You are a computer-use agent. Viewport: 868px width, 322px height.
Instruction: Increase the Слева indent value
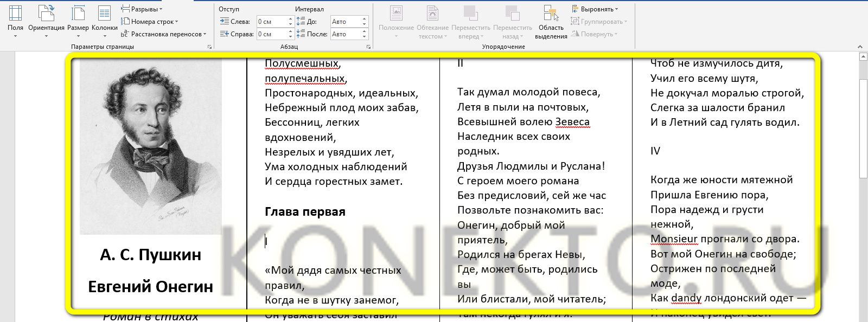coord(291,19)
